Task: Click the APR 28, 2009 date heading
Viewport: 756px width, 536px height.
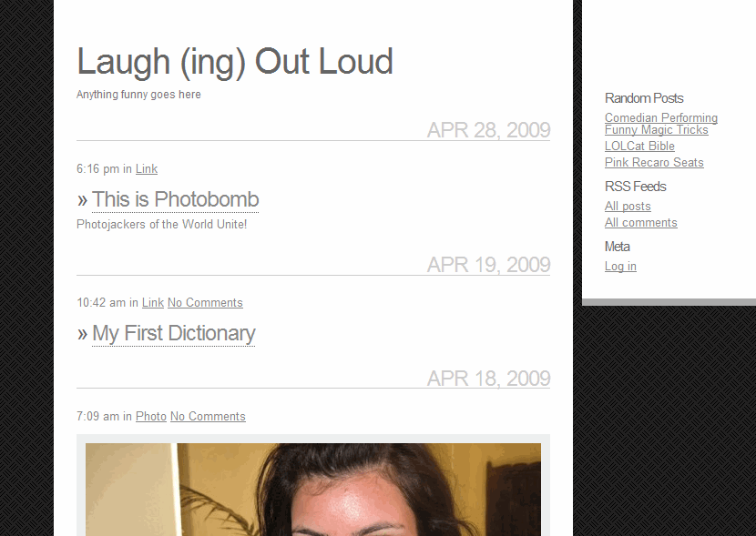Action: click(488, 130)
